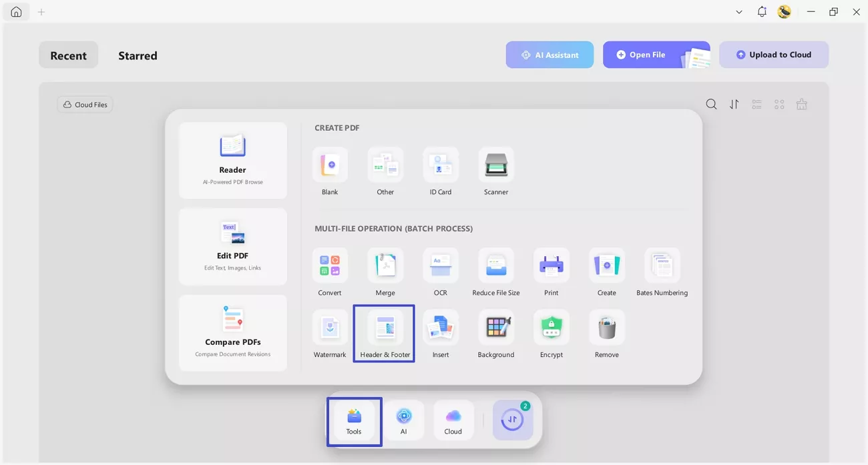
Task: Click the AI button in dock
Action: click(x=404, y=421)
